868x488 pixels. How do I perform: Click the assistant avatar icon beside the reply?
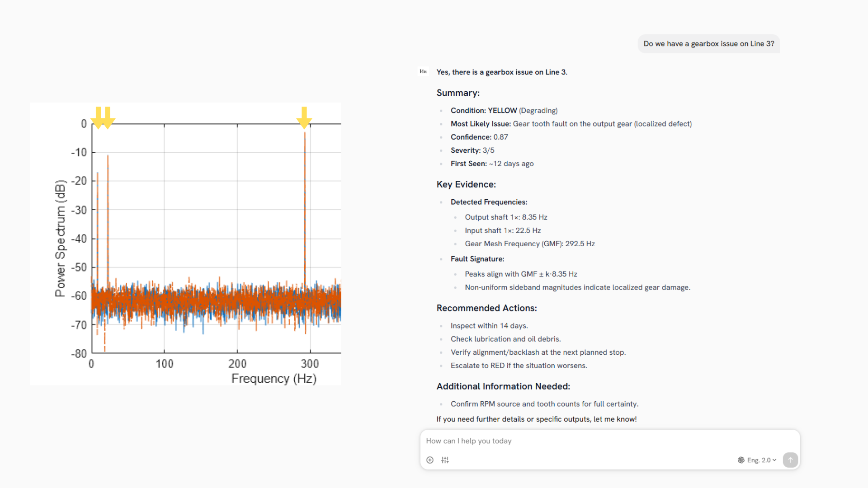423,71
